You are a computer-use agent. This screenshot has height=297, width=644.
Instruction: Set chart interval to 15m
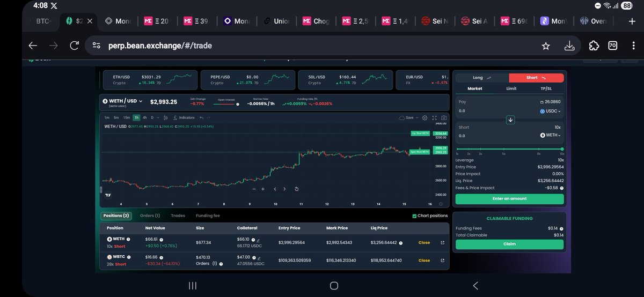126,117
